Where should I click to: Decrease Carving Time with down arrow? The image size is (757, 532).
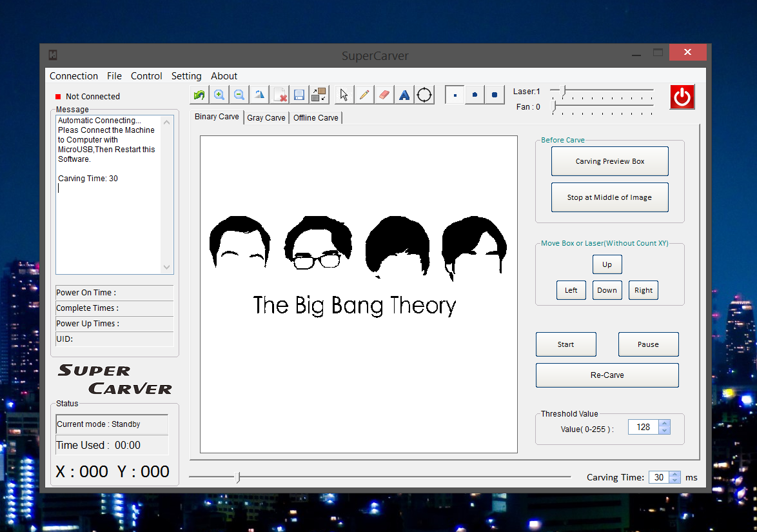(x=675, y=480)
